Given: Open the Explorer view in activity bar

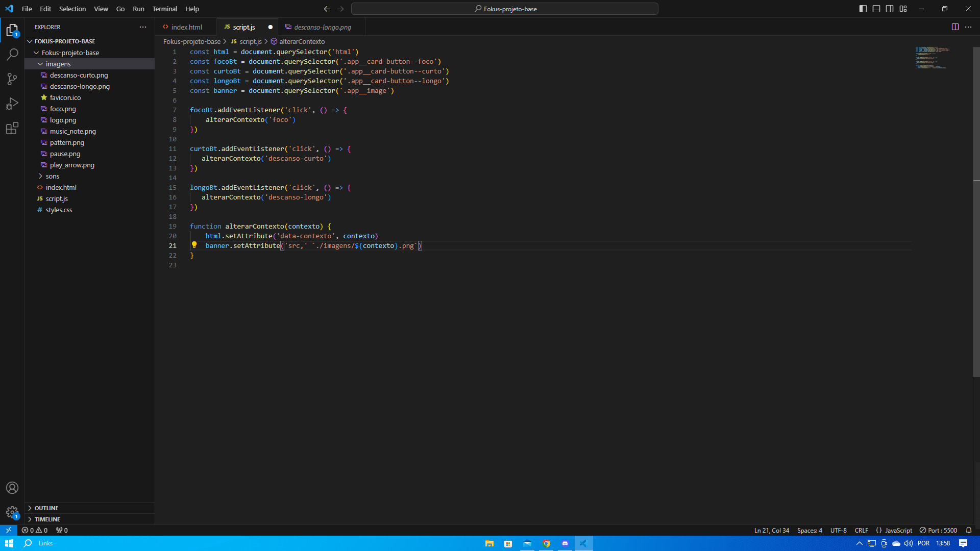Looking at the screenshot, I should click(x=12, y=31).
